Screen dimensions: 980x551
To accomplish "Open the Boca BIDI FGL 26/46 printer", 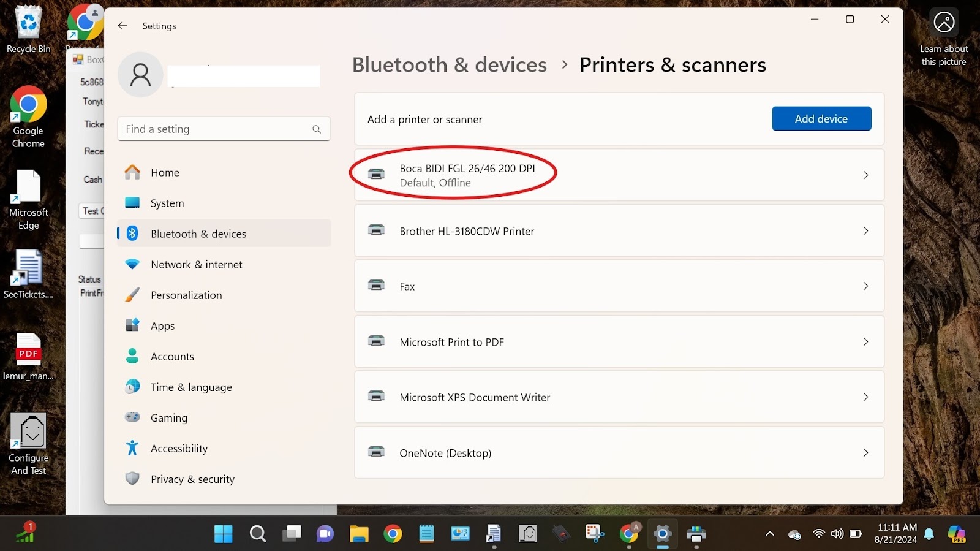I will (619, 175).
